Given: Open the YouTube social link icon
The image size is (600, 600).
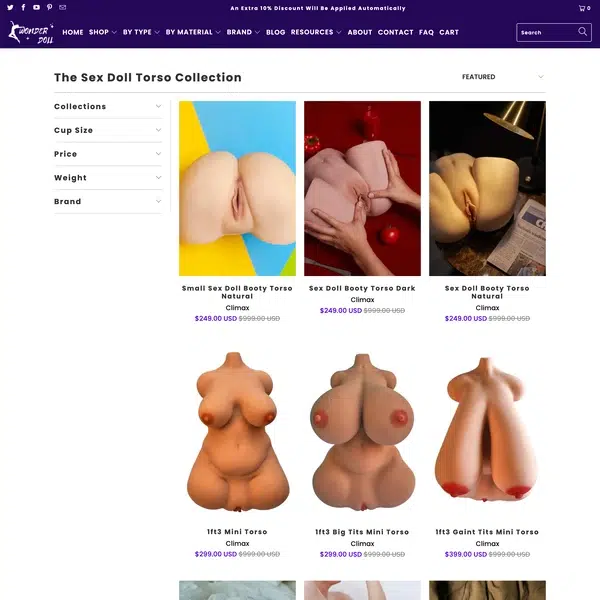Looking at the screenshot, I should [x=36, y=7].
